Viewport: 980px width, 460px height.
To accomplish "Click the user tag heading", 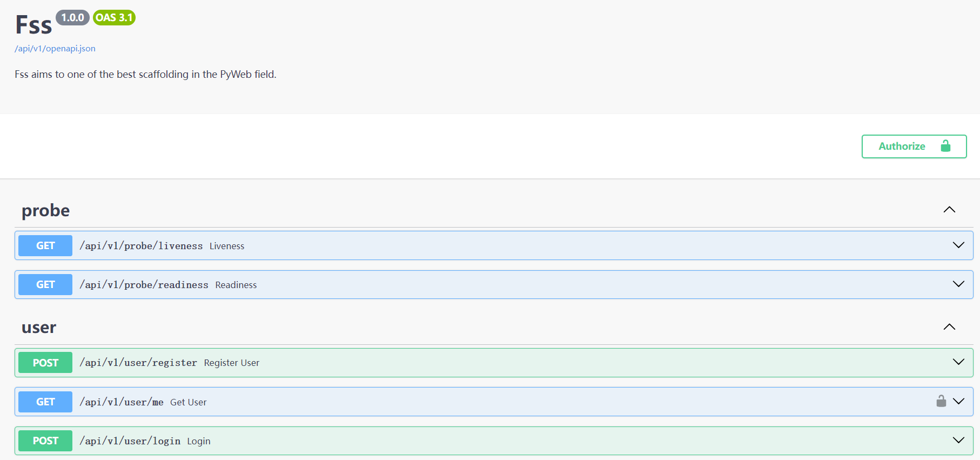I will (39, 328).
